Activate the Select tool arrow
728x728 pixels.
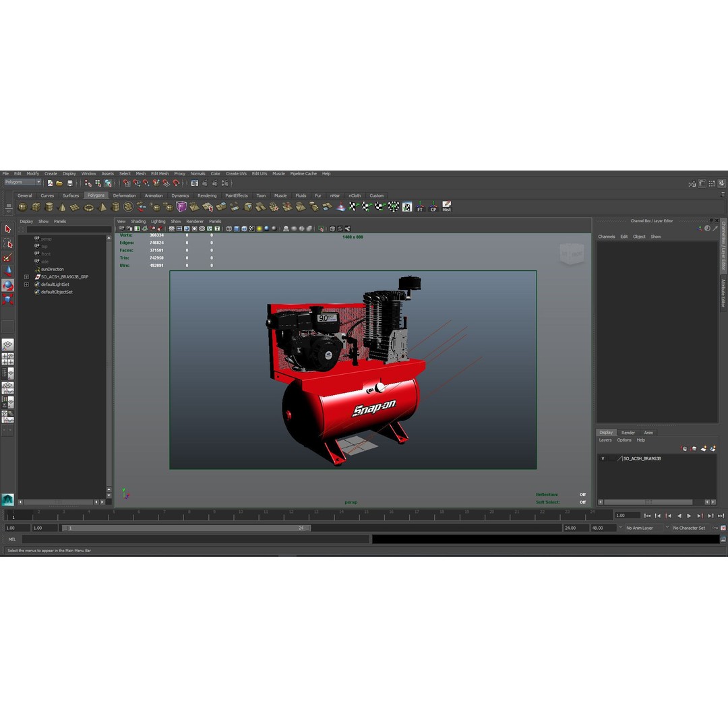pos(8,229)
